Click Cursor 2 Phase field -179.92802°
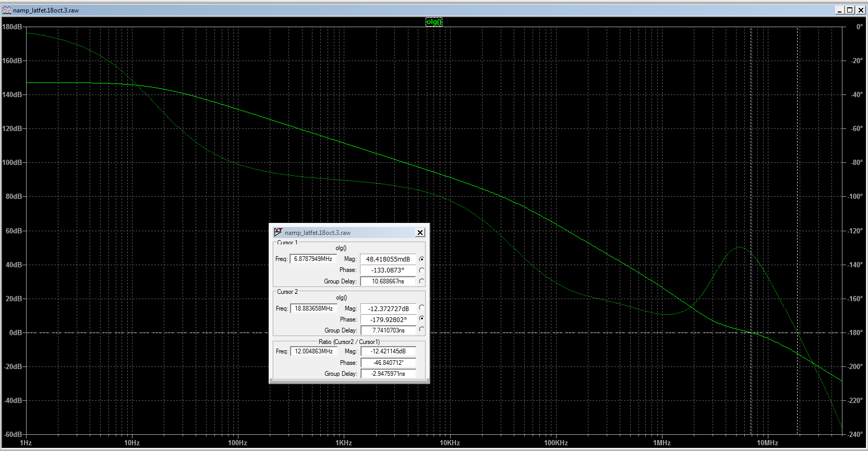Viewport: 868px width, 451px height. 388,319
